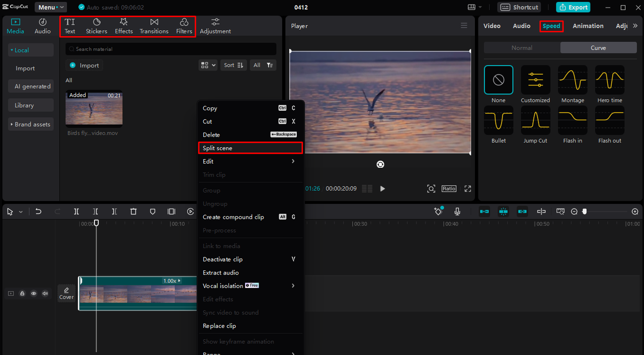Open the Adjustment panel
This screenshot has width=644, height=355.
pos(215,26)
